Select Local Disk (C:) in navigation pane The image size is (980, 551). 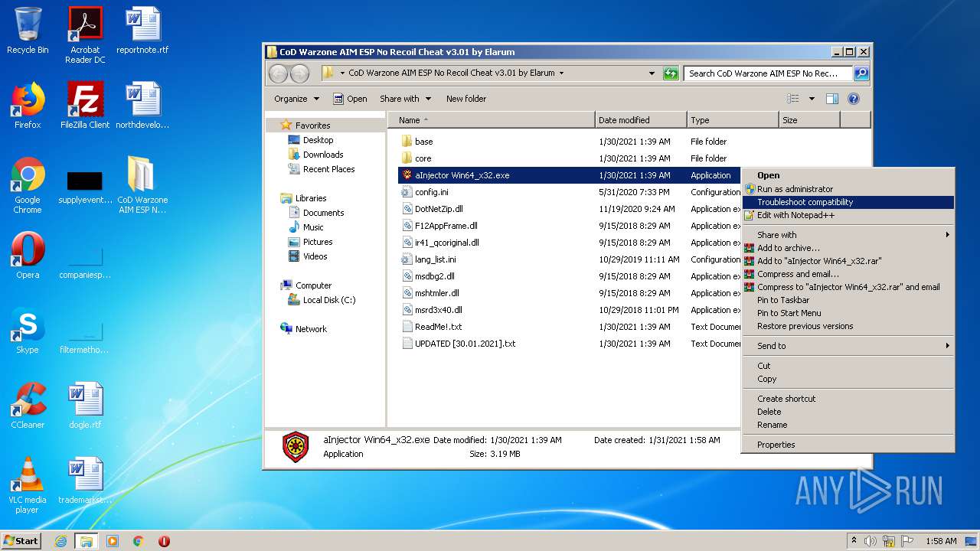[x=322, y=300]
